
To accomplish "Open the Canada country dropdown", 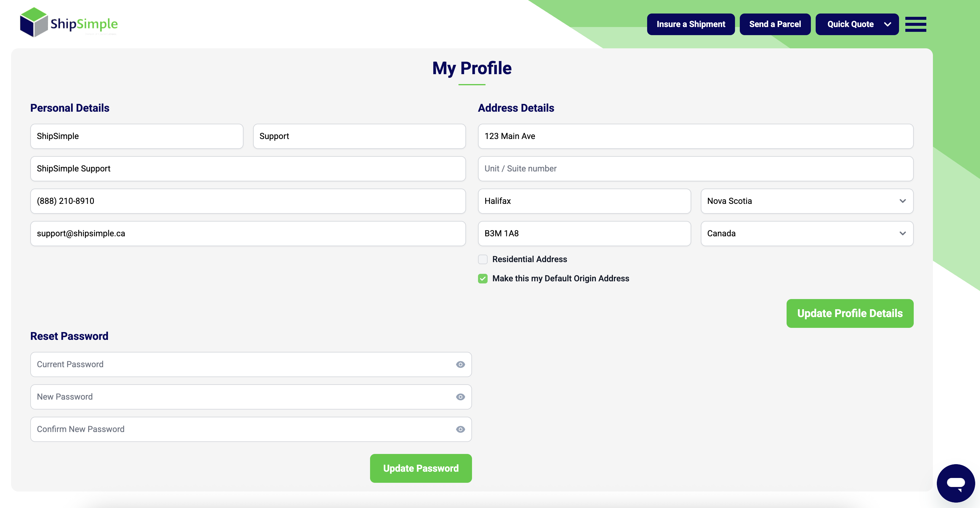I will (807, 234).
